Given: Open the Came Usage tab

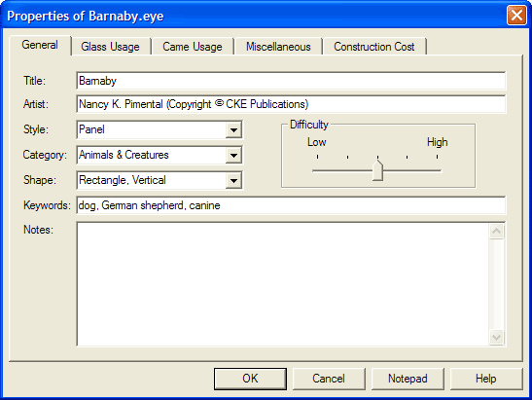Looking at the screenshot, I should tap(193, 47).
